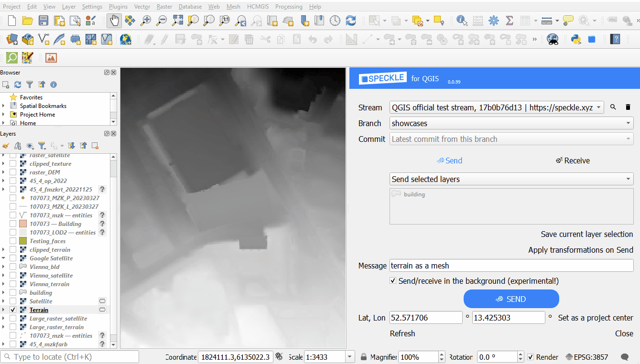The width and height of the screenshot is (640, 364).
Task: Open the Data Source Manager icon
Action: coord(12,39)
